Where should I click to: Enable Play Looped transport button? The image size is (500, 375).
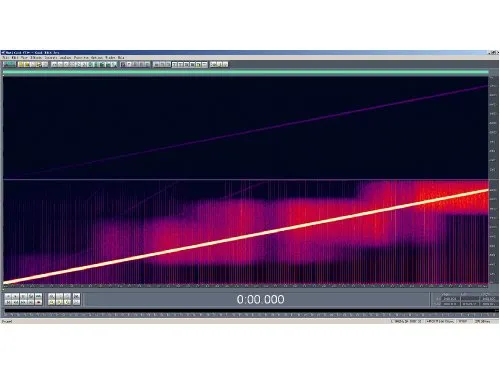coord(38,296)
